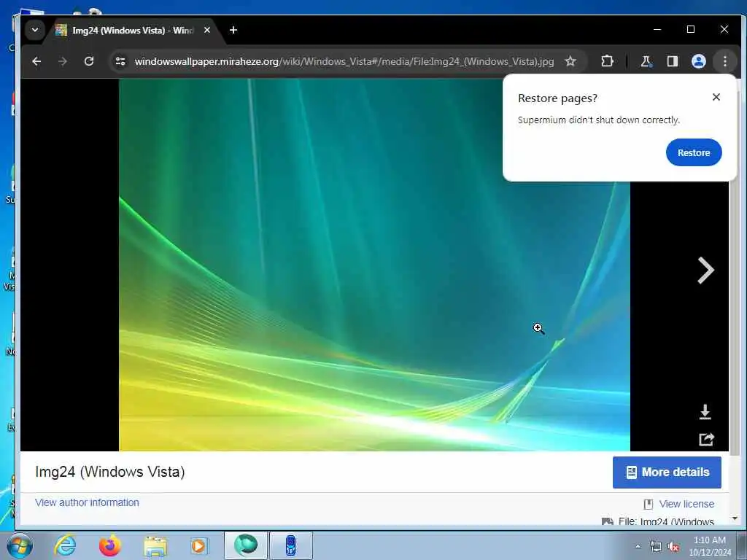Open the tab search dropdown arrow
The height and width of the screenshot is (560, 747).
pos(35,30)
